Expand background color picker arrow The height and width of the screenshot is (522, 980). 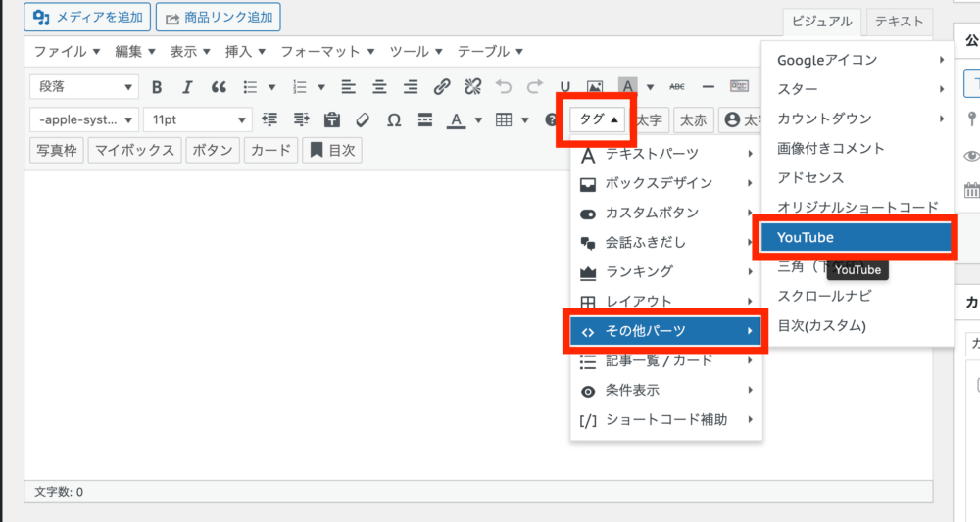650,87
